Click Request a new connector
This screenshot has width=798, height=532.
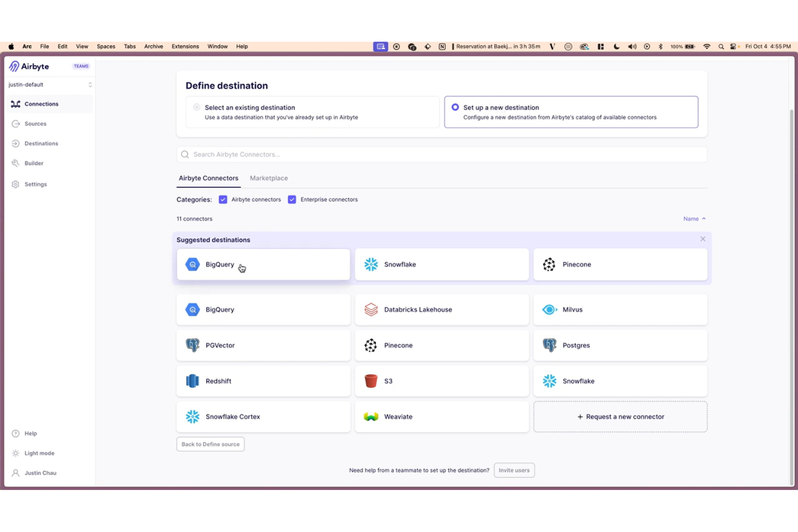point(620,417)
